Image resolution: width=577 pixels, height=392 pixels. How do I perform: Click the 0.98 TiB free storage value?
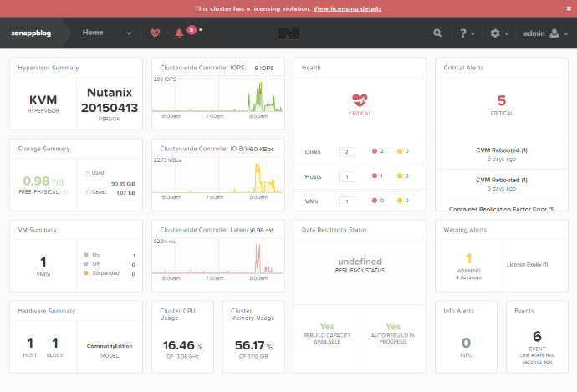43,181
